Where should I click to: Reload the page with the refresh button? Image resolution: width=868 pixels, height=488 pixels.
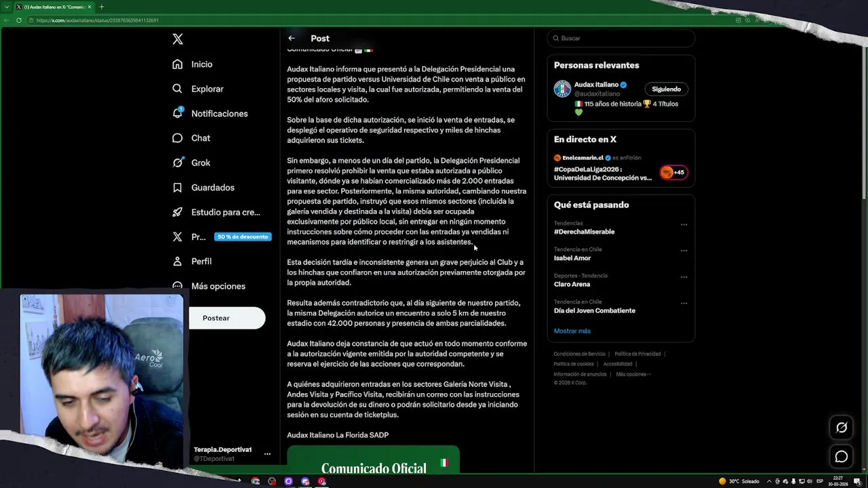[x=18, y=20]
